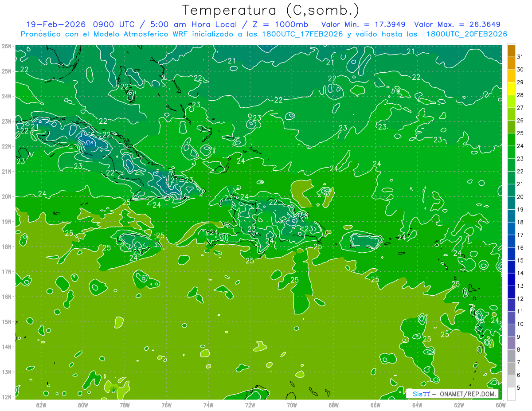Click the "78W" longitude label
Screen dimensions: 532x411
125,405
